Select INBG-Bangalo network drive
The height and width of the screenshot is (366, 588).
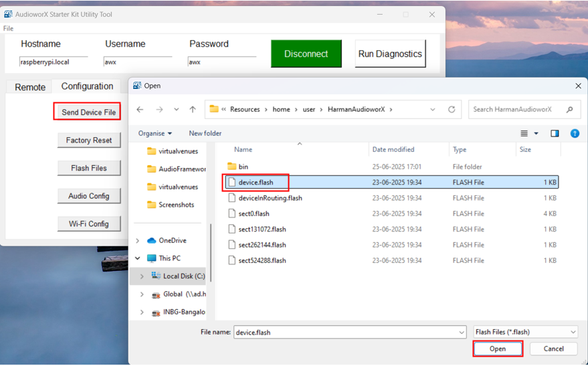pos(179,312)
